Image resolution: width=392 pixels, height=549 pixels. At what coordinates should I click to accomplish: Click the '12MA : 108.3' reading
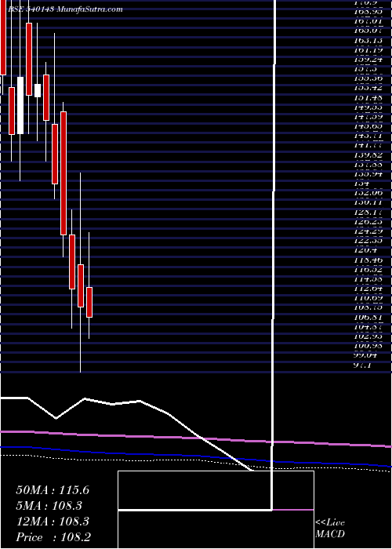53,522
